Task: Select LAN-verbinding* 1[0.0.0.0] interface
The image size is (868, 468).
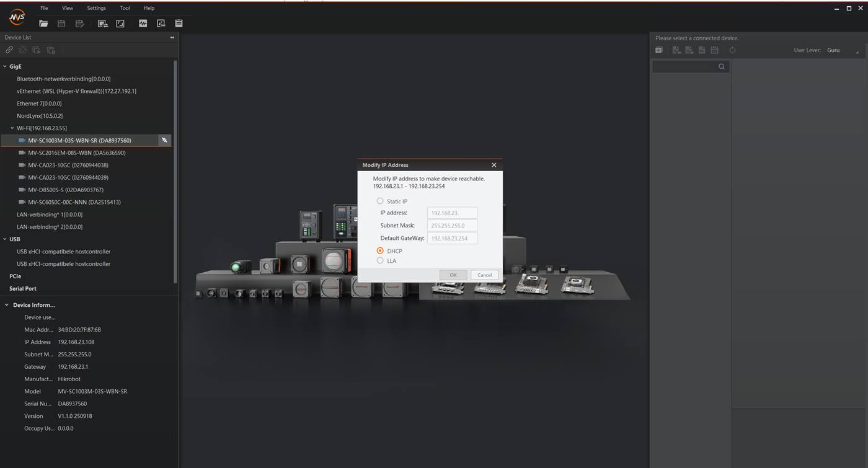Action: click(x=50, y=214)
